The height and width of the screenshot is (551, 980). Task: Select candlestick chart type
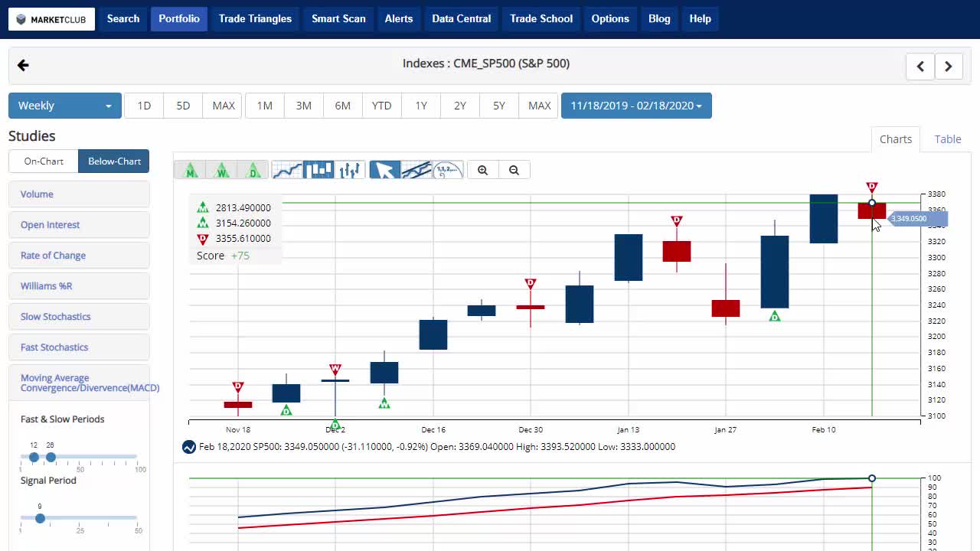pos(318,170)
